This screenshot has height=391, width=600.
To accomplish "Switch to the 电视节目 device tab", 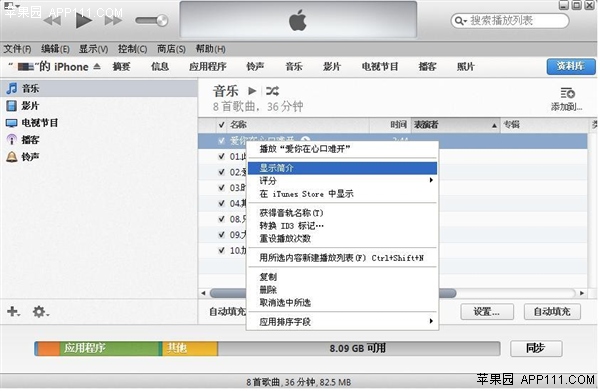I will pyautogui.click(x=380, y=67).
